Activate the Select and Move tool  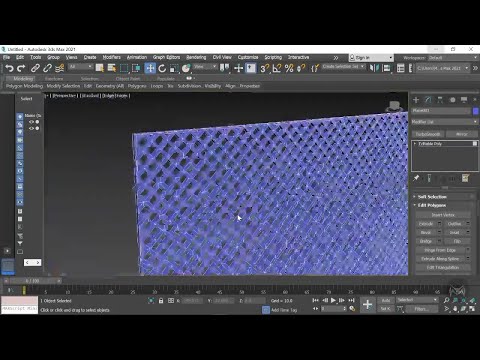pos(150,68)
